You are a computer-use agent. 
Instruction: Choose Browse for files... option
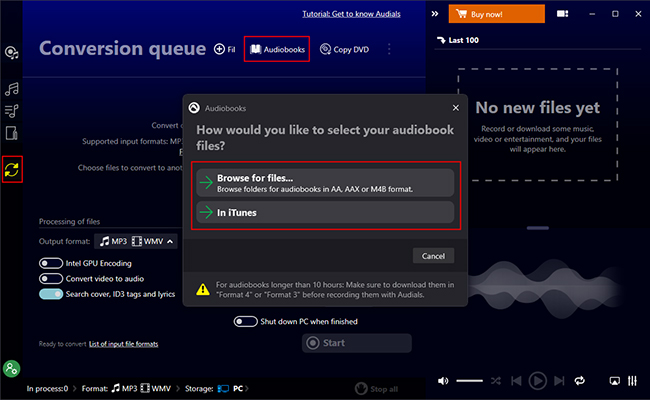pyautogui.click(x=325, y=182)
